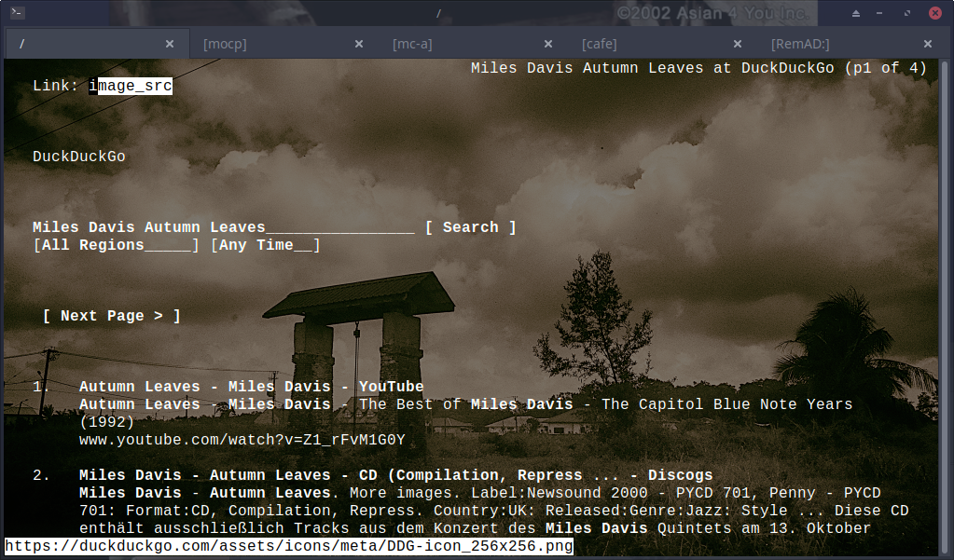Select the highlighted image_src link

[131, 86]
